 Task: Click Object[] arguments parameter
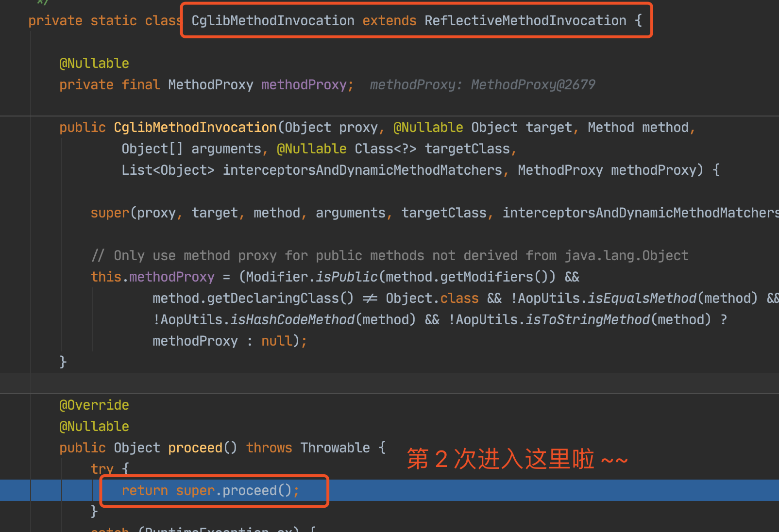point(191,149)
